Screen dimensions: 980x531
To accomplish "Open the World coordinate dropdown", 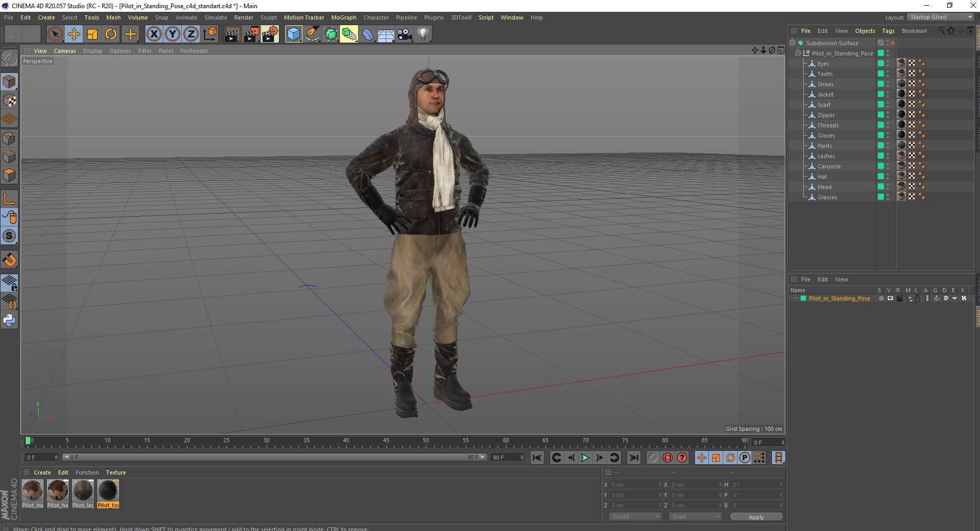I will [x=635, y=517].
